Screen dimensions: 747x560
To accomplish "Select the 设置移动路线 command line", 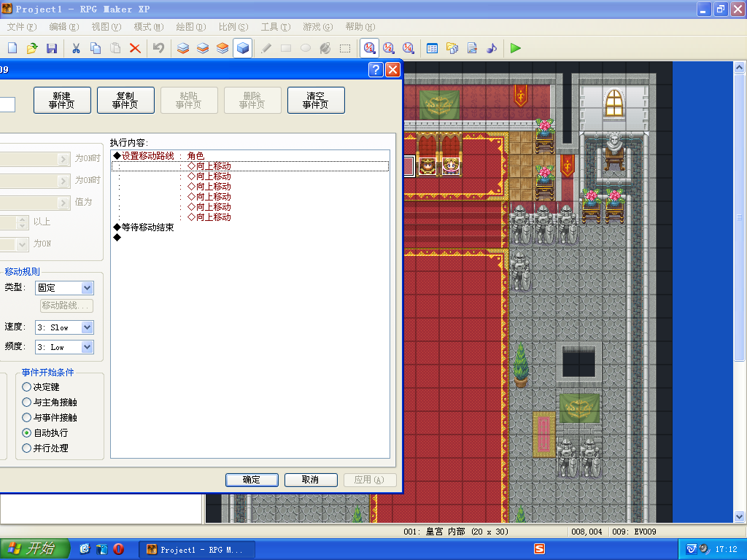I will point(250,156).
